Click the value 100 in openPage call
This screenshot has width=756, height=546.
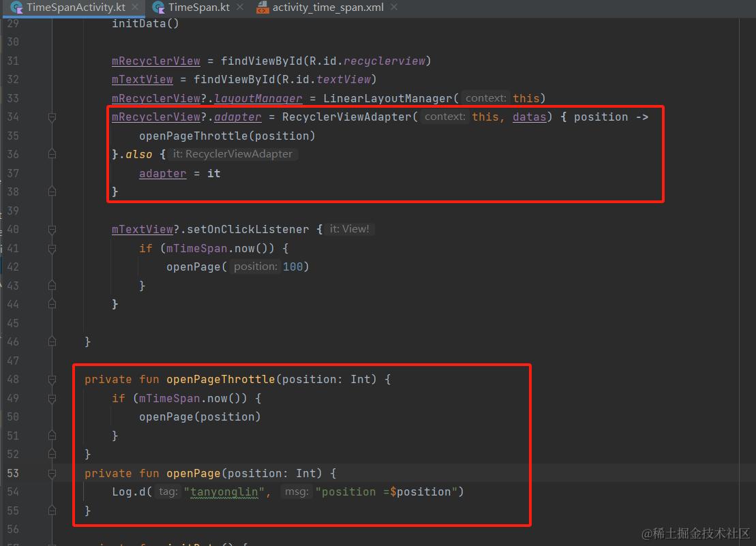click(292, 267)
